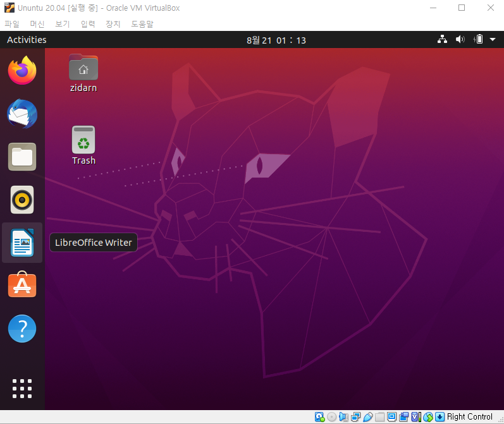This screenshot has width=504, height=424.
Task: Open the clock and calendar 8월 21 01:13
Action: pos(276,40)
